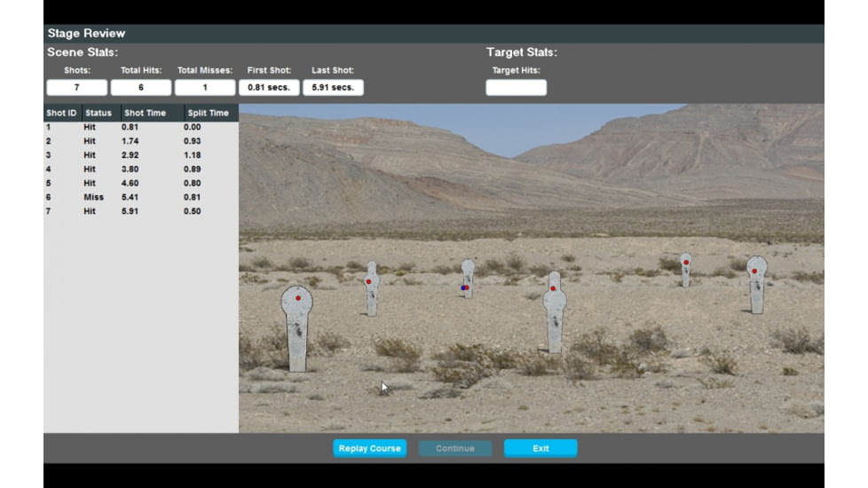This screenshot has width=868, height=488.
Task: Click the Shot ID column header
Action: point(61,113)
